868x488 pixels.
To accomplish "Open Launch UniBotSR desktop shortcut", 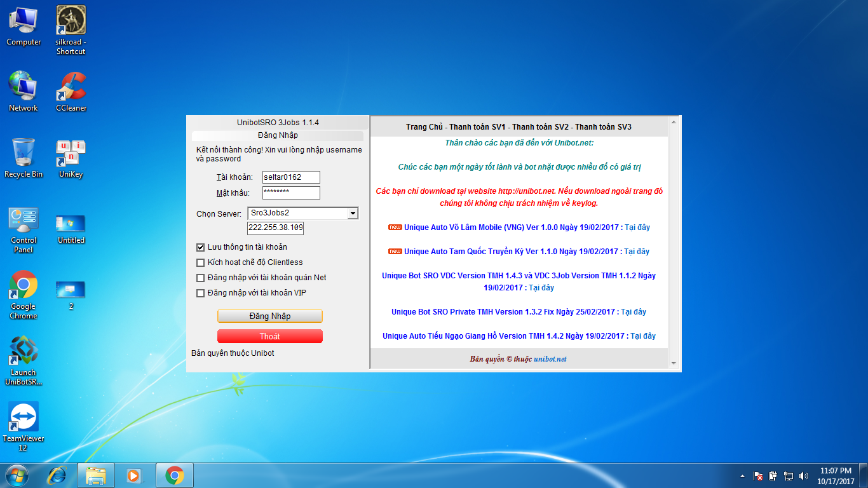I will tap(24, 362).
